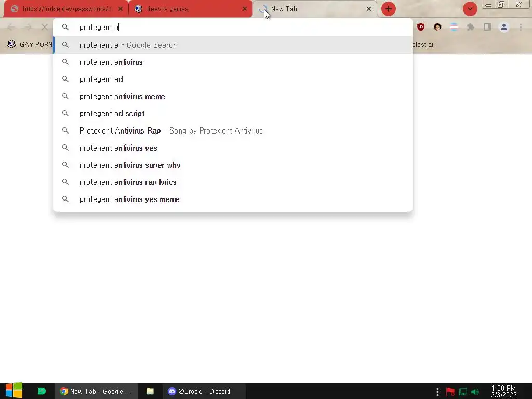Screen dimensions: 532x399
Task: Click the address bar with 'protegent a'
Action: coord(233,27)
